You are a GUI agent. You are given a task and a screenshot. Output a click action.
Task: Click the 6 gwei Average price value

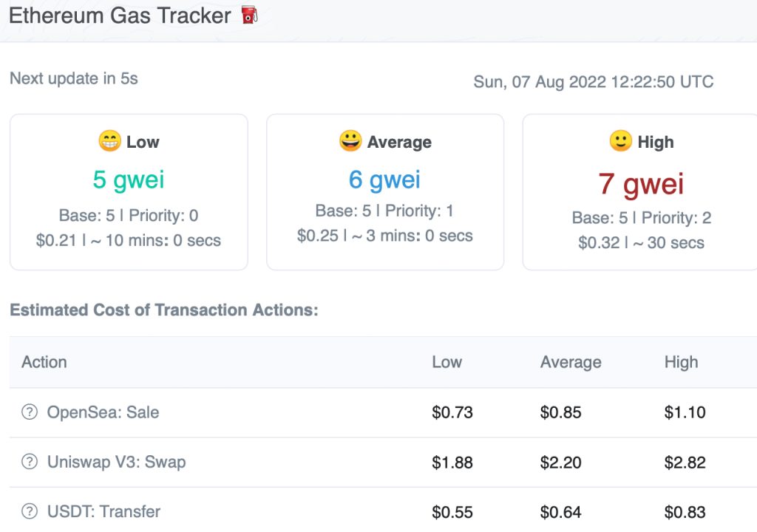pyautogui.click(x=384, y=180)
